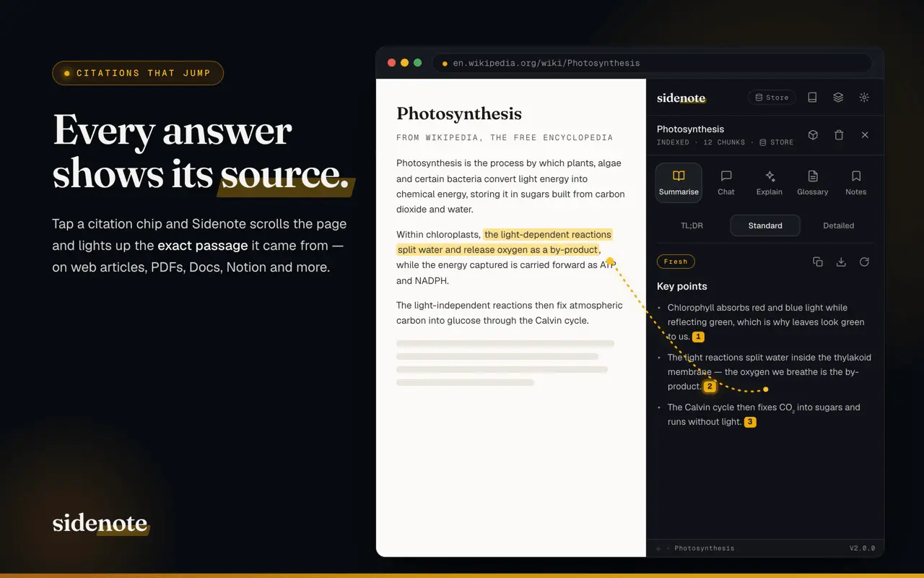This screenshot has width=924, height=578.
Task: Click the Chat speech bubble icon
Action: pyautogui.click(x=726, y=176)
